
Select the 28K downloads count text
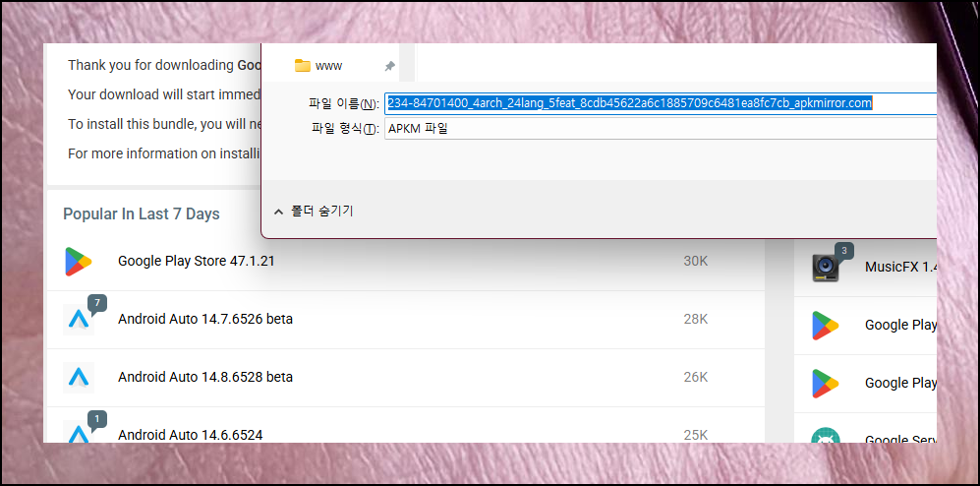coord(696,319)
